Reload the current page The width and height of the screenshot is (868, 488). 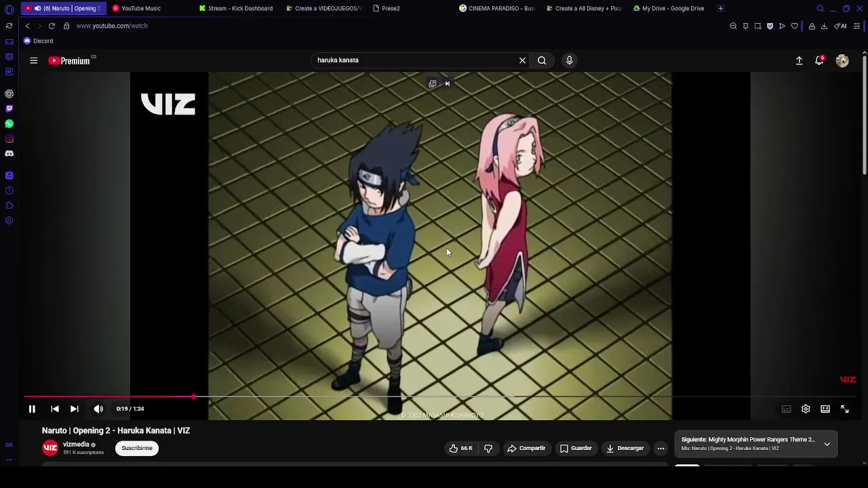point(52,26)
